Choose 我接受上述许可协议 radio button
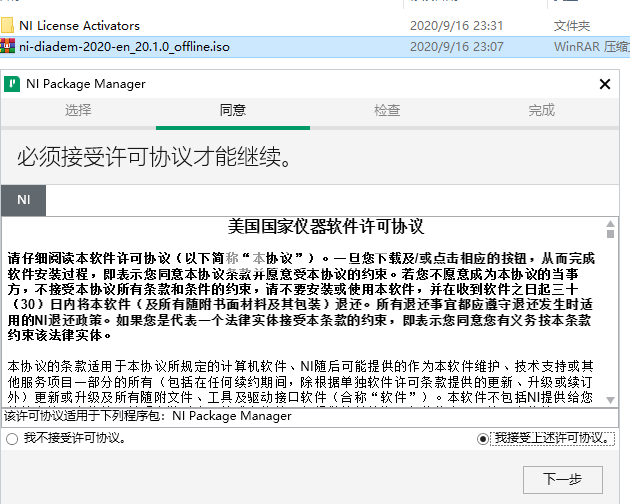Image resolution: width=630 pixels, height=504 pixels. point(483,438)
